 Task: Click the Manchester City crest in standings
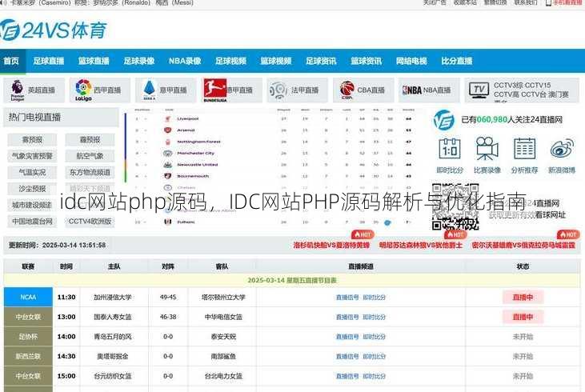pos(168,153)
